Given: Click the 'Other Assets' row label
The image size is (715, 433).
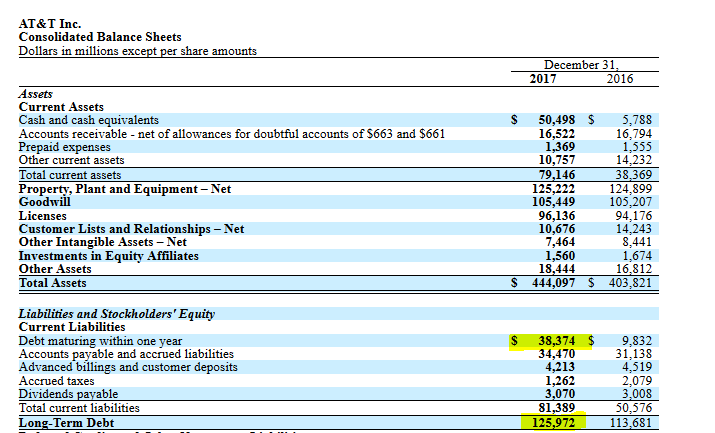Looking at the screenshot, I should (55, 269).
